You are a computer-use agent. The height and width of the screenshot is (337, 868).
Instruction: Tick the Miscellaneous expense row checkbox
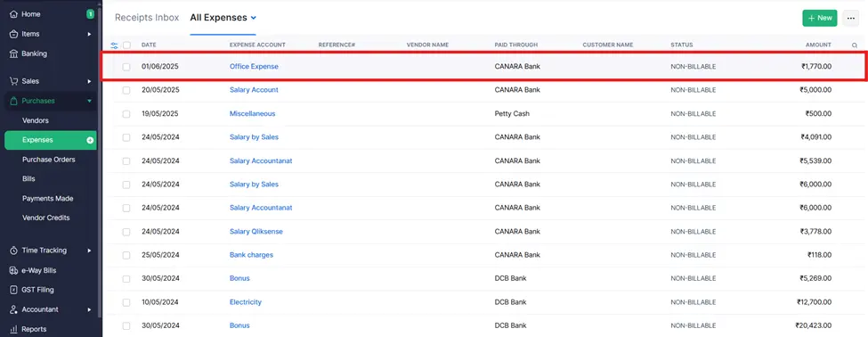pos(126,113)
